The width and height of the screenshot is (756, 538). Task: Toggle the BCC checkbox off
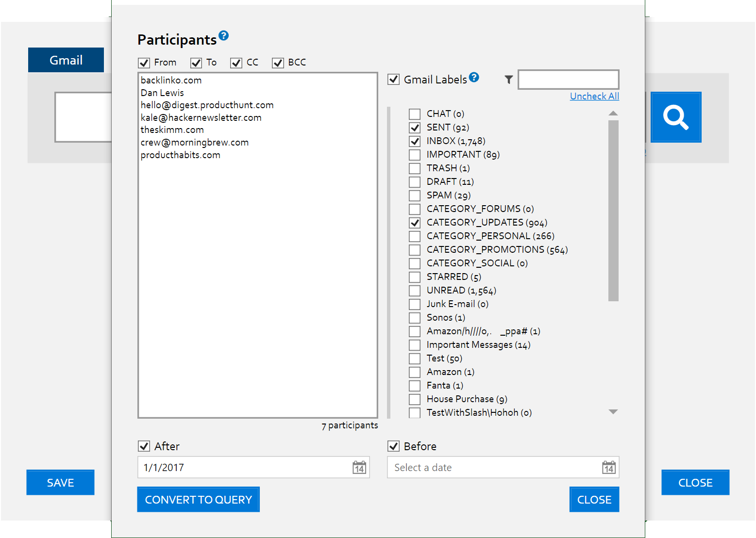pos(278,63)
